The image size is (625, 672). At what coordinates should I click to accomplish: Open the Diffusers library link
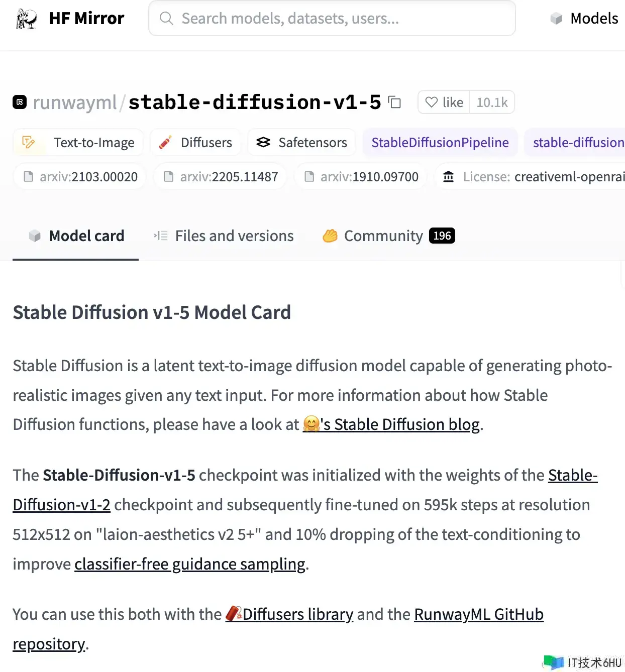click(x=298, y=615)
